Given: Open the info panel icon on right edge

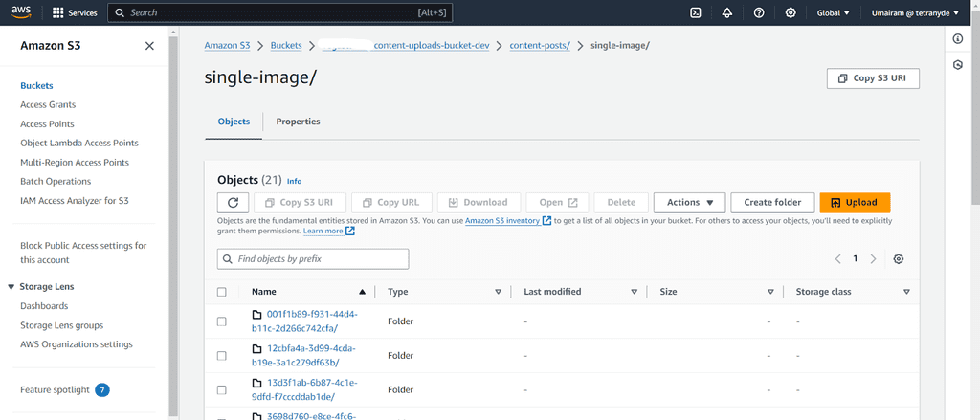Looking at the screenshot, I should pos(957,39).
